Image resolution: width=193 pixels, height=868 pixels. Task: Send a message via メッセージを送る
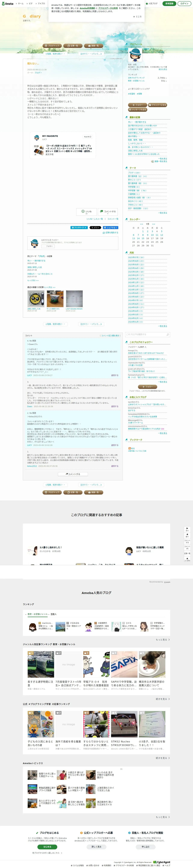coord(137,110)
